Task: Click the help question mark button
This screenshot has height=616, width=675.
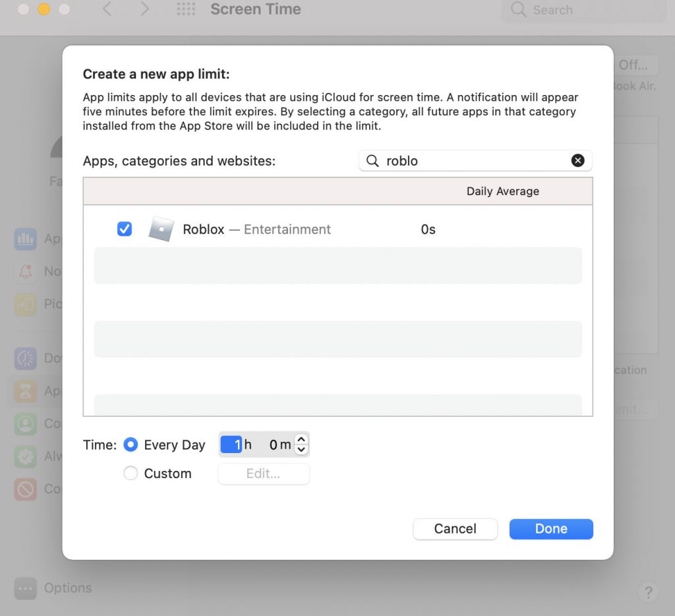Action: tap(649, 592)
